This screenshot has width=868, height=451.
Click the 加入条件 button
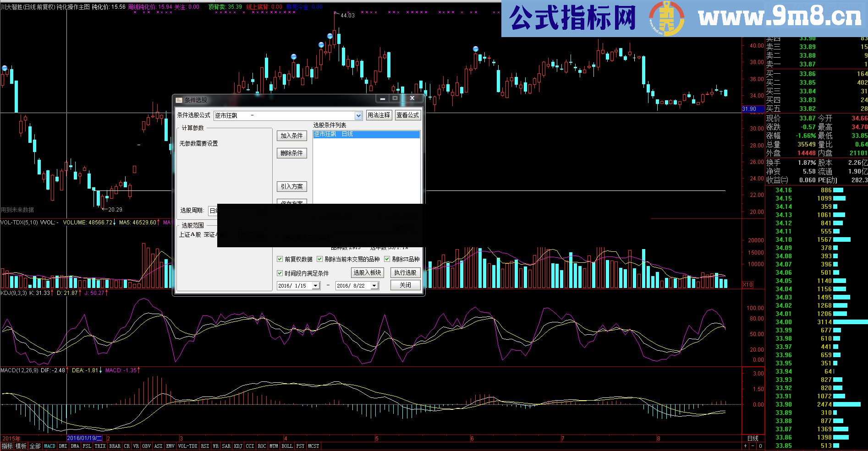click(291, 136)
